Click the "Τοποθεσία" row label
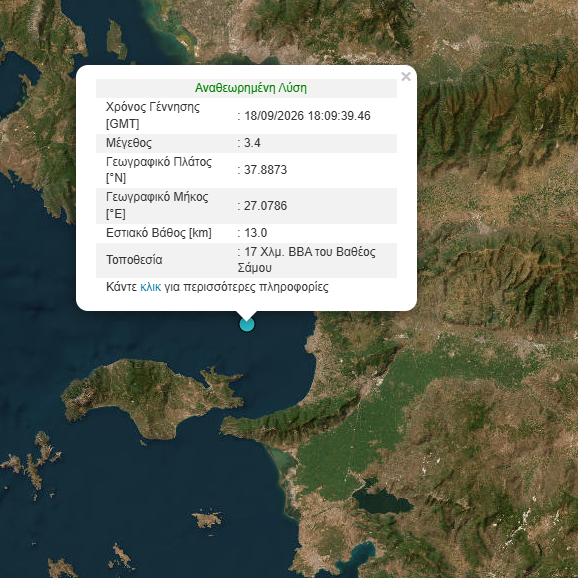Screen dimensions: 578x578 (x=134, y=260)
